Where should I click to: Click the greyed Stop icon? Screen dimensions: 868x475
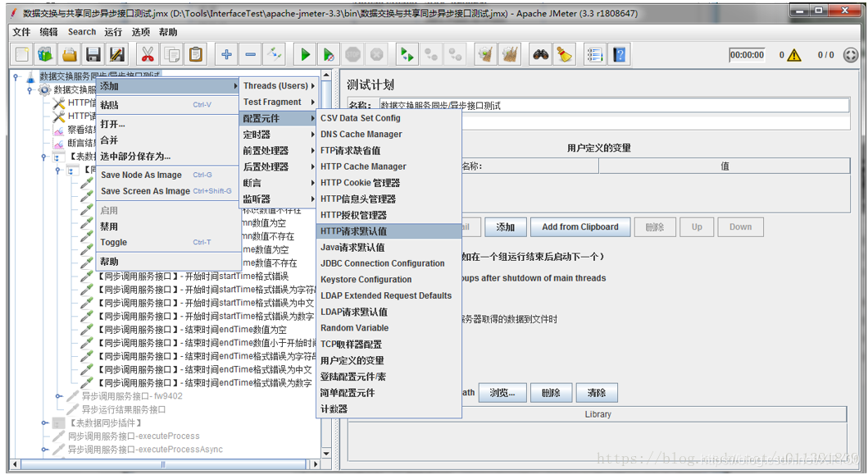click(x=352, y=54)
